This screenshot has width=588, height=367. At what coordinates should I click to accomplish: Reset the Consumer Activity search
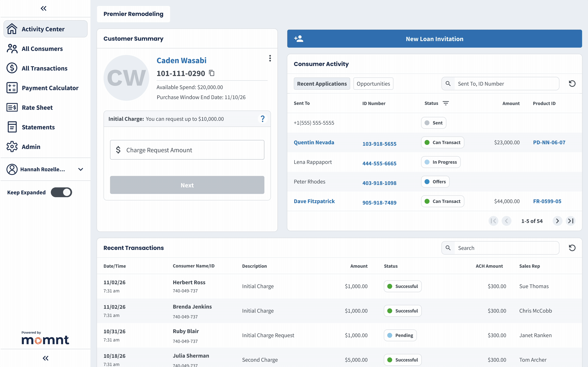coord(572,84)
